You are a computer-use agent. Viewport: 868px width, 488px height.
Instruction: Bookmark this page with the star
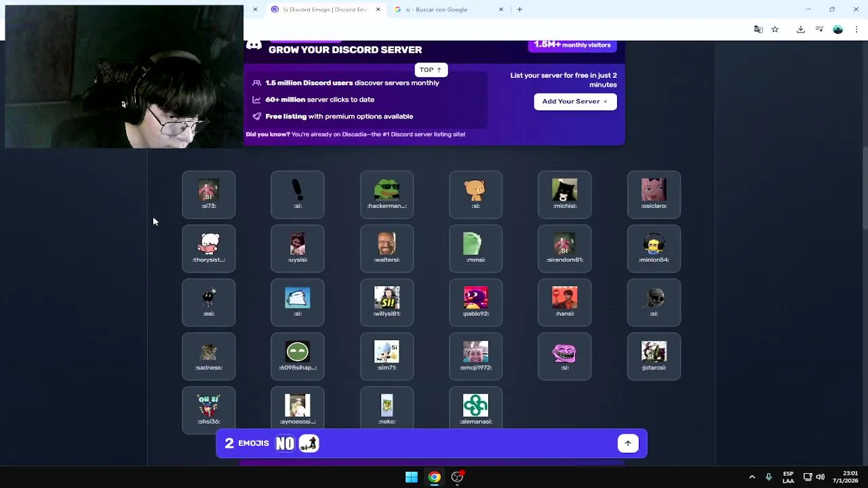(775, 29)
